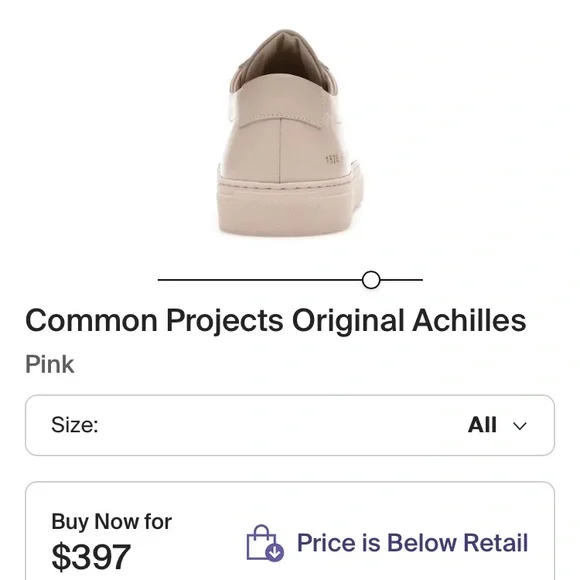
Task: Expand the Size chevron arrow
Action: click(520, 426)
